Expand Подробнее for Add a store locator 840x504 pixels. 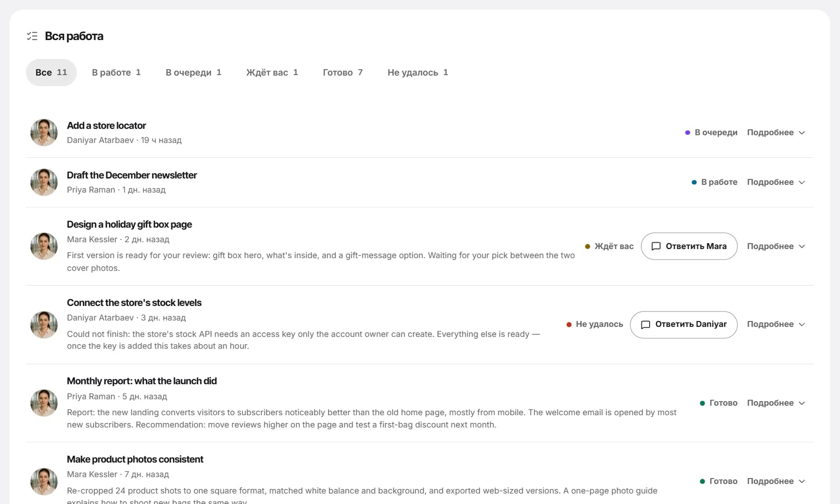776,132
